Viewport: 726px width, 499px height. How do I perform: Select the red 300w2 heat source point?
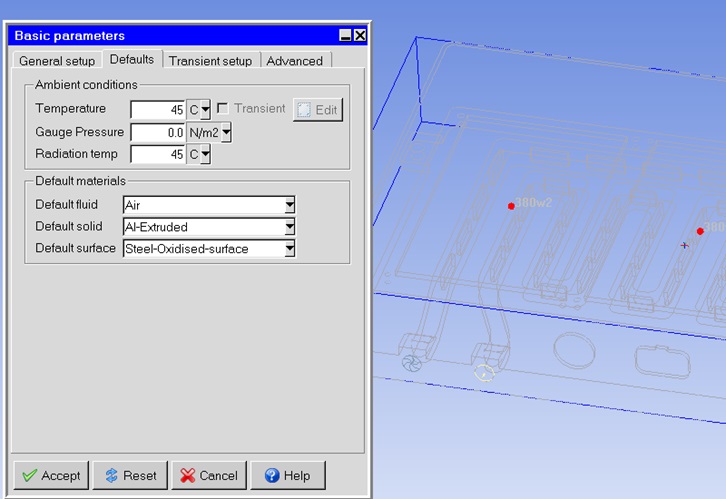point(511,206)
